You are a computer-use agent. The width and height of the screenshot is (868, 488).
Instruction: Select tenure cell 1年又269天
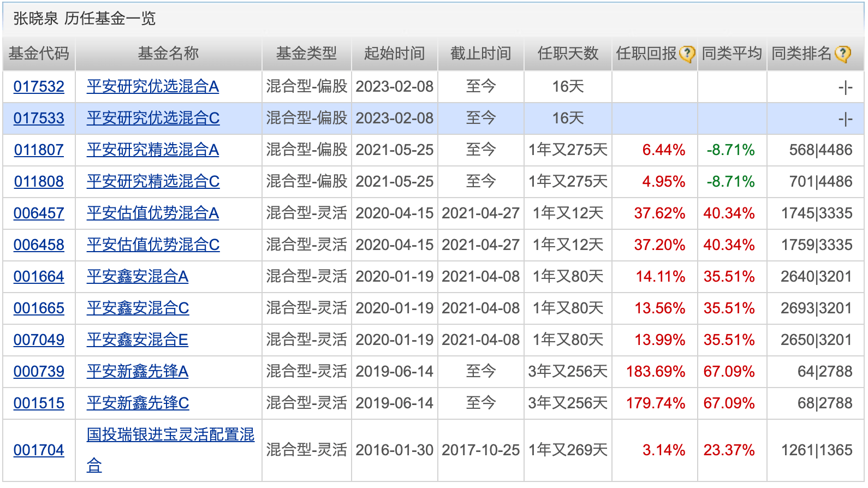(x=568, y=450)
